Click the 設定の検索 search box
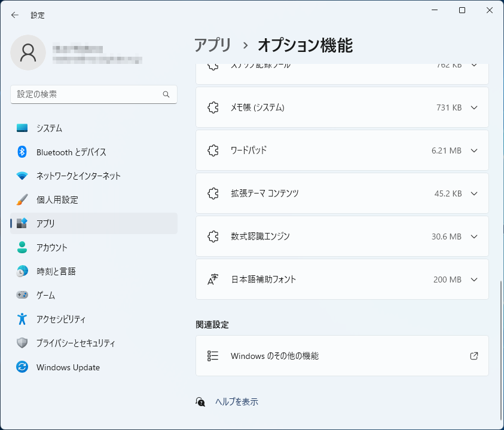The image size is (504, 430). [x=87, y=94]
